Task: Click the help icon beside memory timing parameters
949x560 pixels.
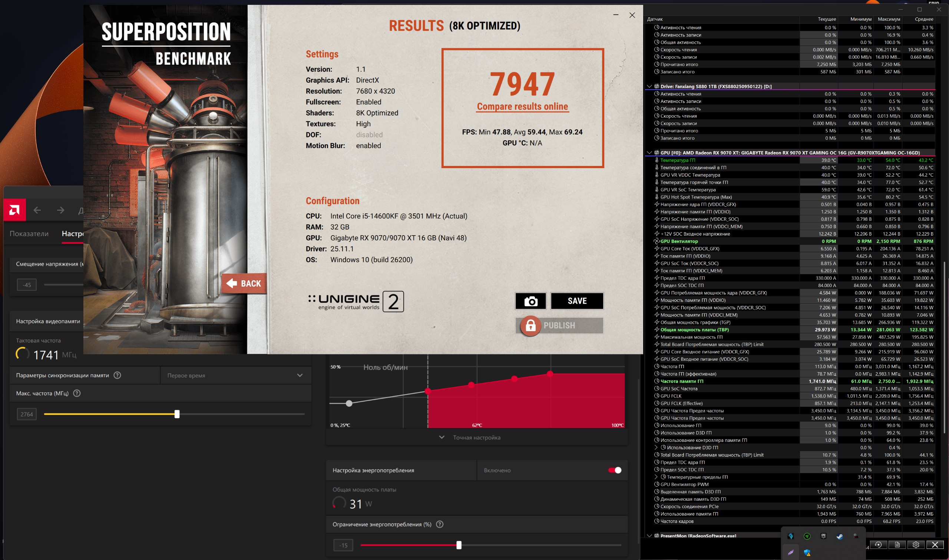Action: pos(117,375)
